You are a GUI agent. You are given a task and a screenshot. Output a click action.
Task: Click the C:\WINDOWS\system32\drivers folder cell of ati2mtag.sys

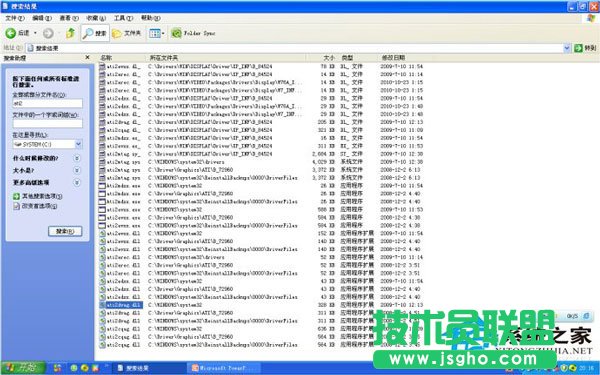186,162
